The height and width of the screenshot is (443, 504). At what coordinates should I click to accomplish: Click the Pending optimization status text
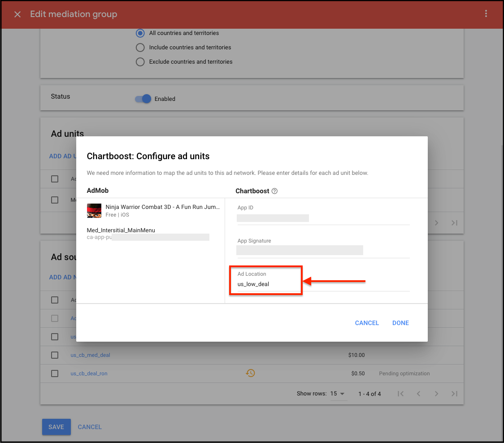click(x=404, y=373)
